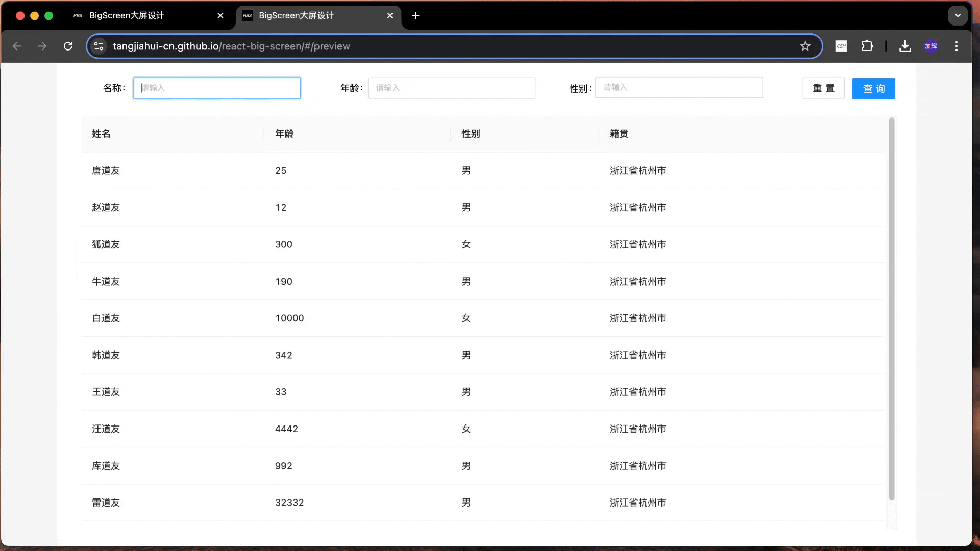Click inside the 性别 input field

pyautogui.click(x=679, y=87)
